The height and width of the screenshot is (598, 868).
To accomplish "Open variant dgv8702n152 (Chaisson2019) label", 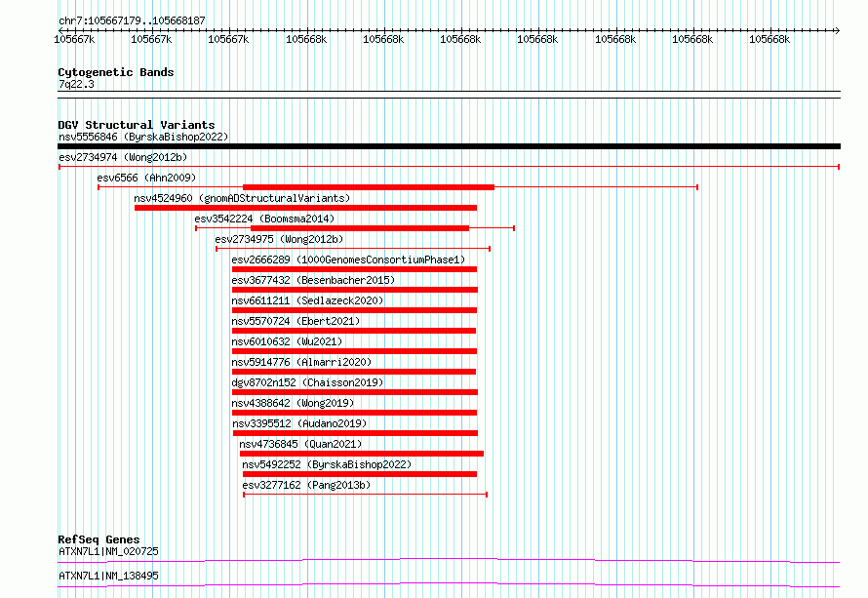I will click(x=307, y=382).
